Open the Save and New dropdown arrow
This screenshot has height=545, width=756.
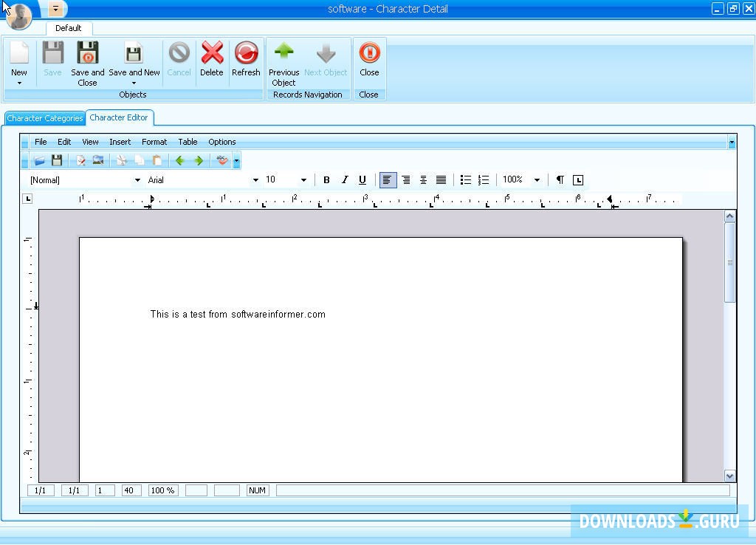[x=134, y=83]
